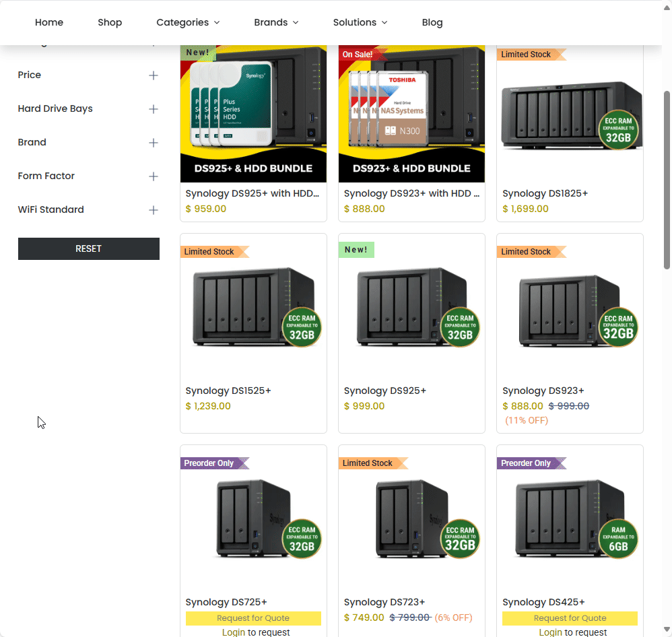
Task: Click the (11% OFF) discount text
Action: (527, 421)
